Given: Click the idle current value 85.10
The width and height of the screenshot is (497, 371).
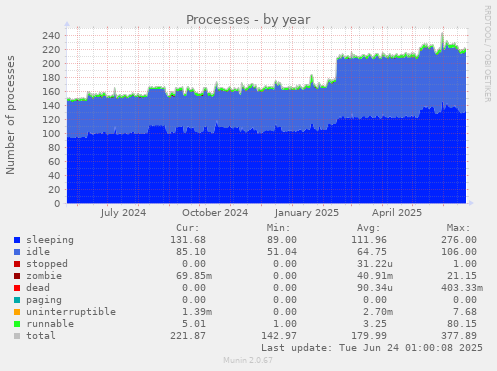Looking at the screenshot, I should click(191, 252).
